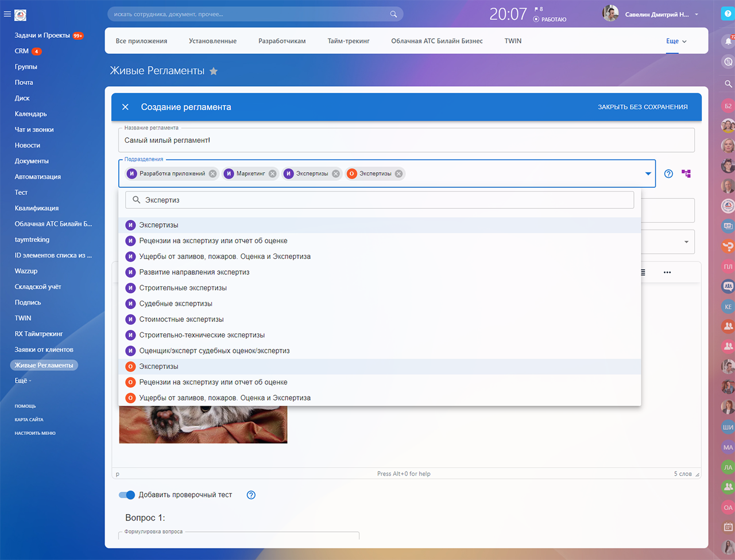This screenshot has height=560, width=735.
Task: Click the Название регламента input field
Action: coord(406,141)
